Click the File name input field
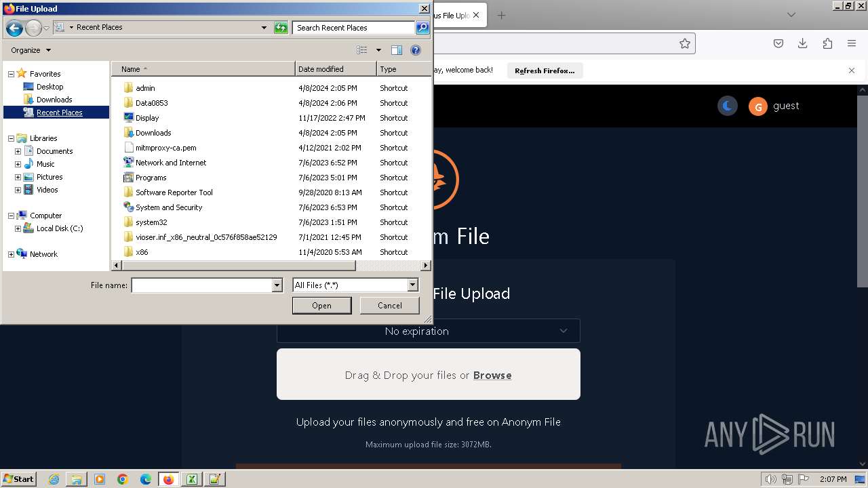The height and width of the screenshot is (488, 868). point(201,285)
